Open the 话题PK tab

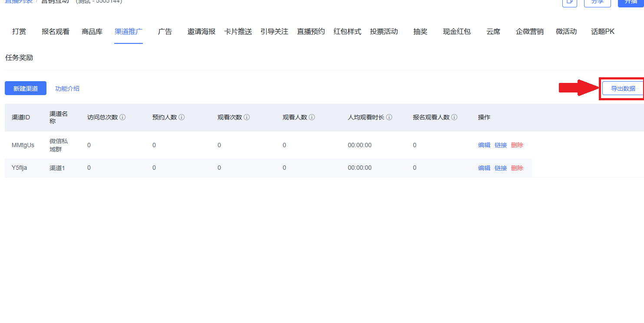tap(603, 32)
